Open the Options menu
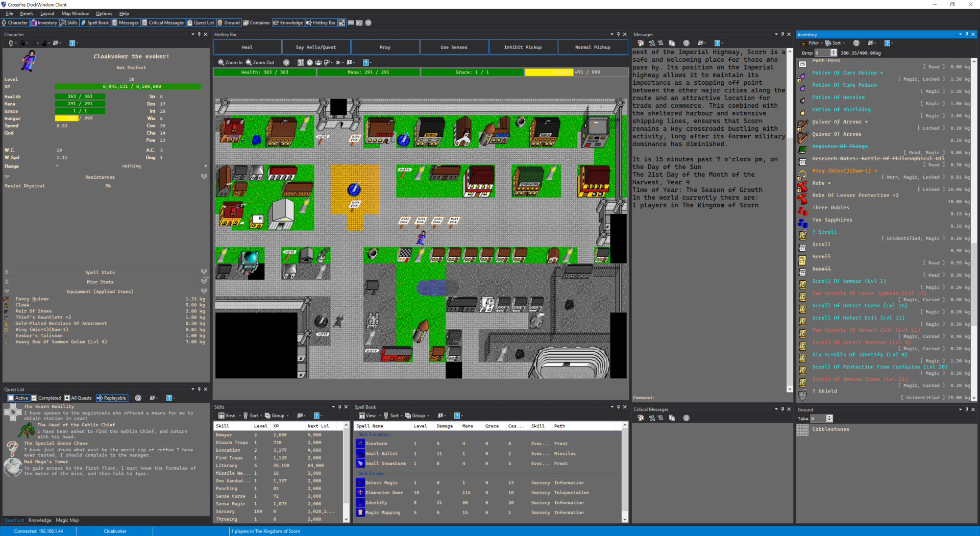 (104, 14)
